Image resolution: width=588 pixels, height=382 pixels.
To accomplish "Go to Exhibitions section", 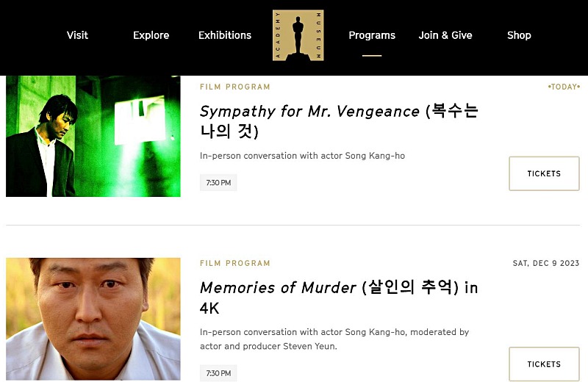I will tap(225, 35).
